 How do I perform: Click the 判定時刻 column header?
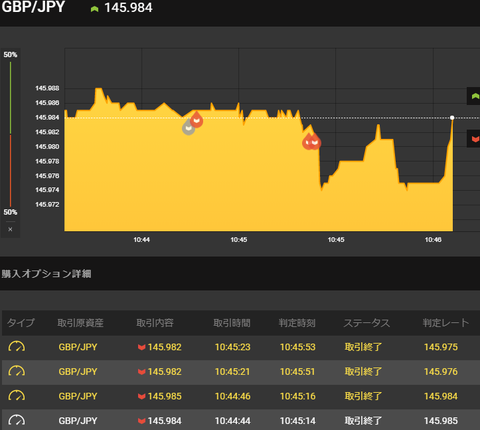(x=297, y=323)
